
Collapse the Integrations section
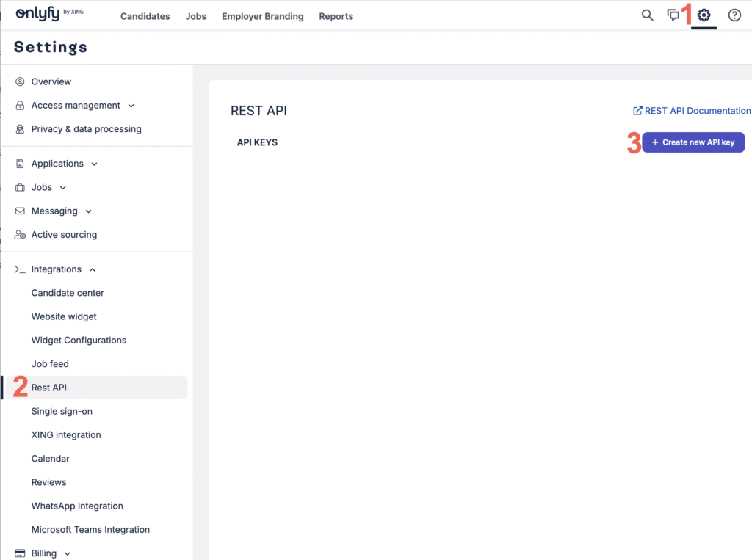click(92, 269)
